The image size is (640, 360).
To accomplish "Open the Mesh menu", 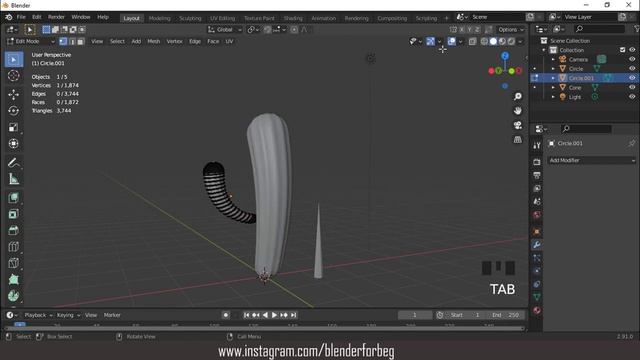I will [x=153, y=41].
